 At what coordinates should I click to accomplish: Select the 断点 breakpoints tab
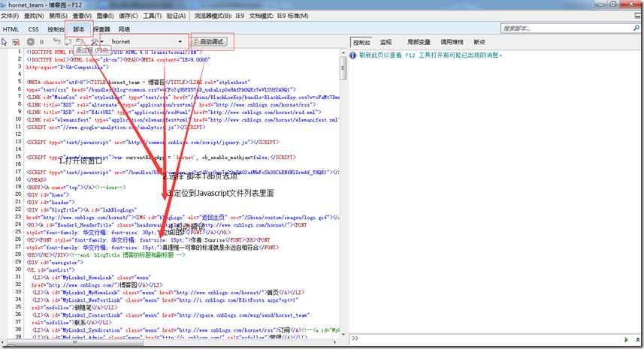pyautogui.click(x=479, y=42)
